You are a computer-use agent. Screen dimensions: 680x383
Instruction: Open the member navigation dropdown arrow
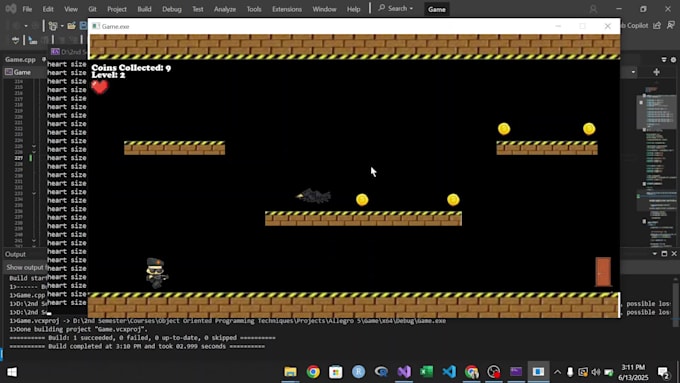tap(633, 72)
